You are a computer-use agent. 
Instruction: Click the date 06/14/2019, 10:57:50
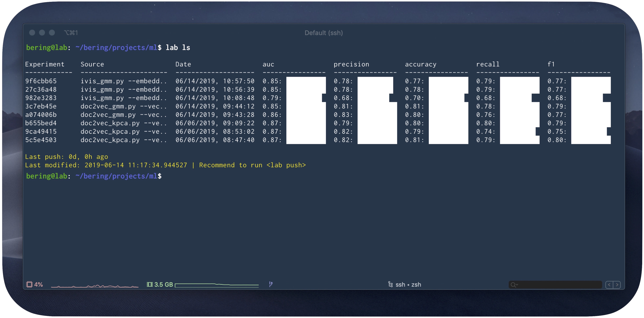click(x=215, y=81)
